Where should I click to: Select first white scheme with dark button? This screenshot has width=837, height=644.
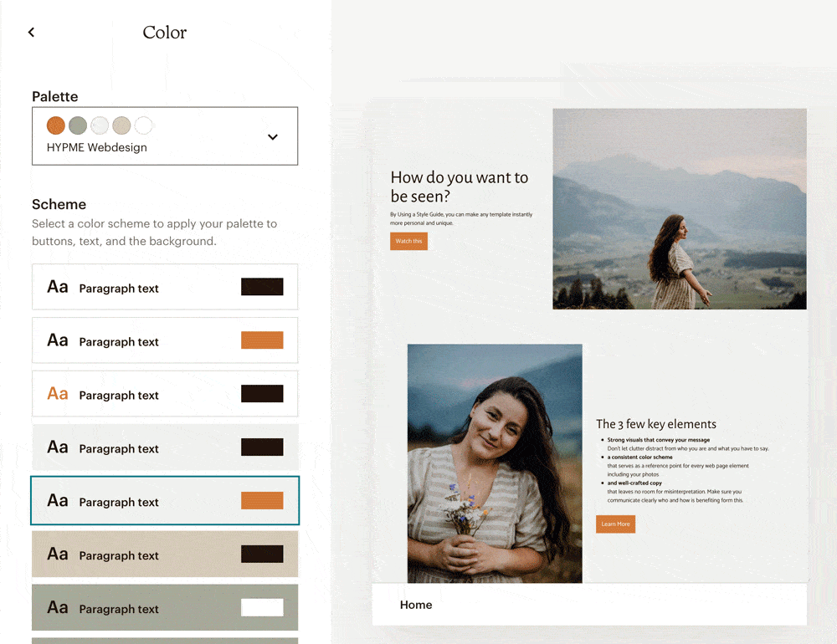(x=165, y=287)
